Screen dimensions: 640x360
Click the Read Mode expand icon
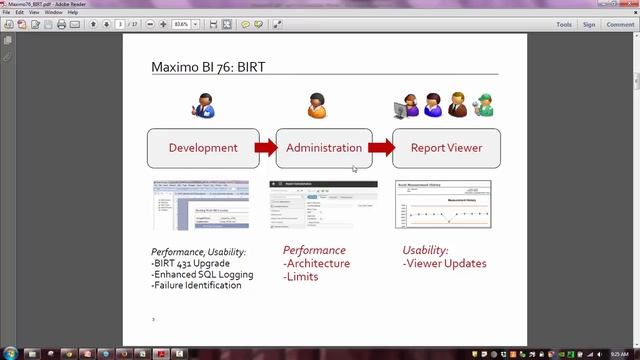(277, 24)
